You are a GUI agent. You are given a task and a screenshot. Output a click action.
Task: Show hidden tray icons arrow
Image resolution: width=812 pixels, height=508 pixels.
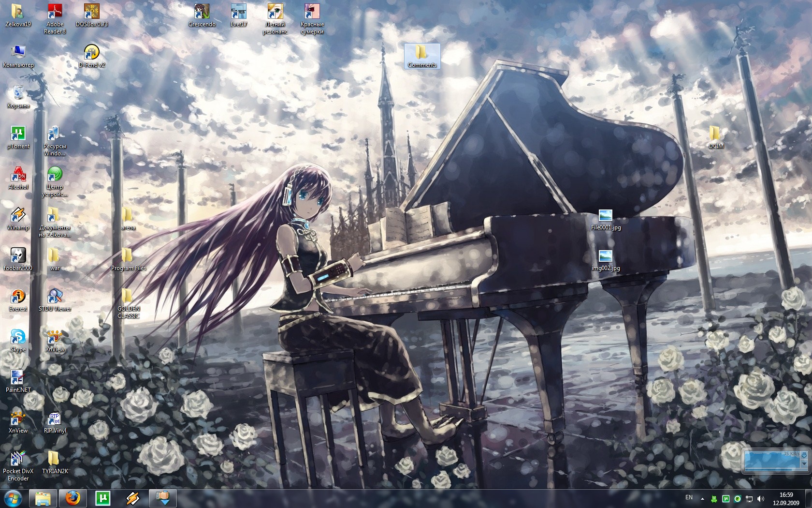pos(702,499)
